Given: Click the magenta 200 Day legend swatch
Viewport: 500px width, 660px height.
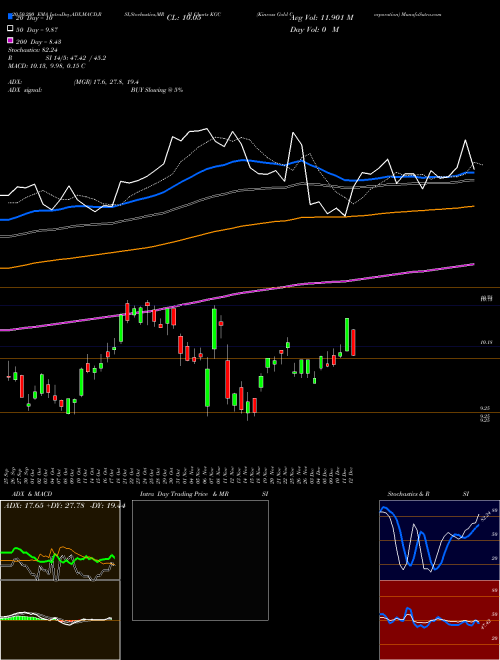Looking at the screenshot, I should pos(10,41).
